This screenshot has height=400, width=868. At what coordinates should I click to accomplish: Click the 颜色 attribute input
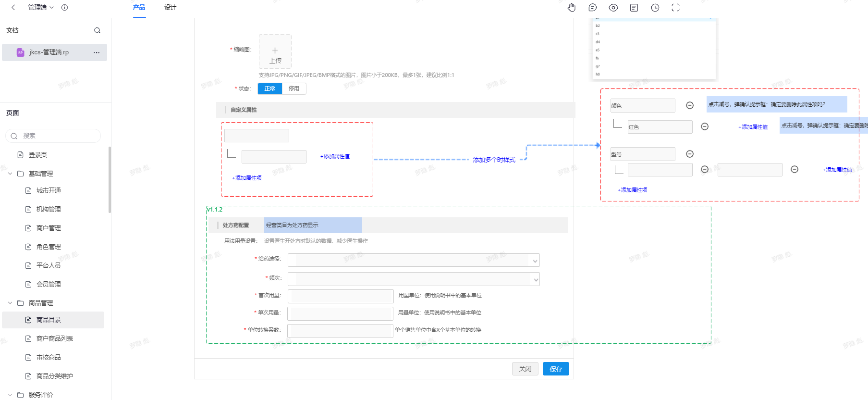pos(643,105)
